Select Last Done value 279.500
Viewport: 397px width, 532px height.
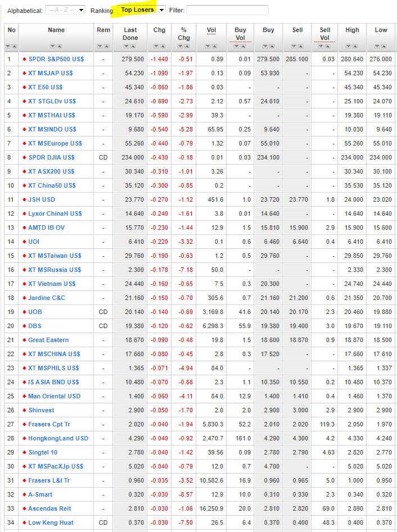[133, 59]
